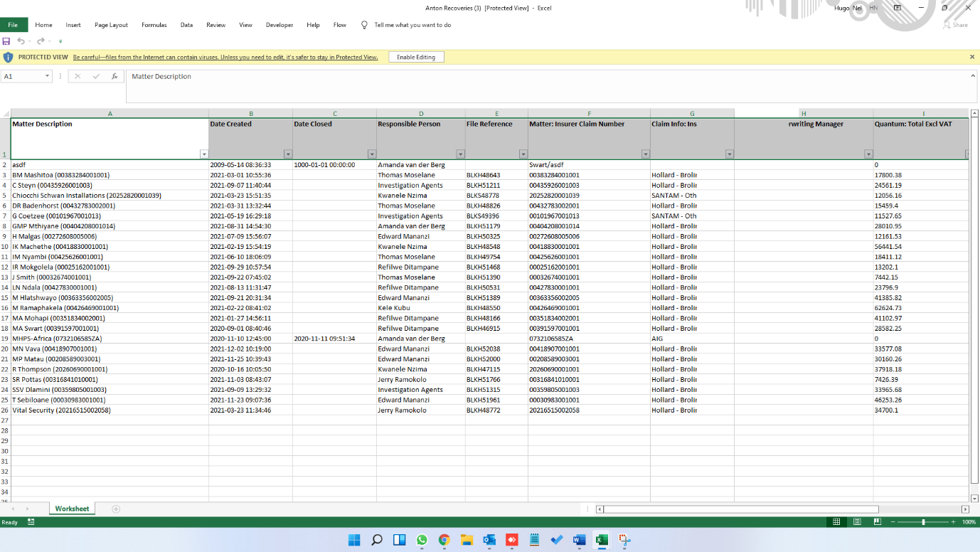This screenshot has height=552, width=980.
Task: Click the formula bar Enter checkmark icon
Action: point(96,76)
